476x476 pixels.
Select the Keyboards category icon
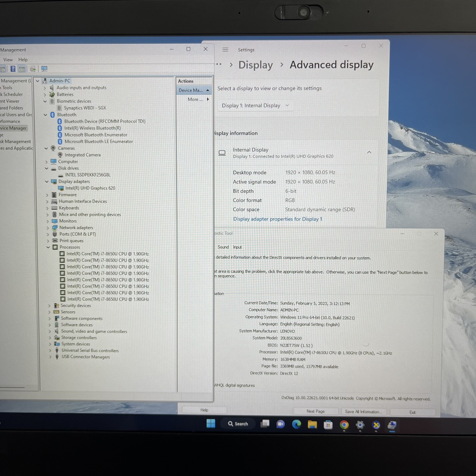(x=54, y=208)
